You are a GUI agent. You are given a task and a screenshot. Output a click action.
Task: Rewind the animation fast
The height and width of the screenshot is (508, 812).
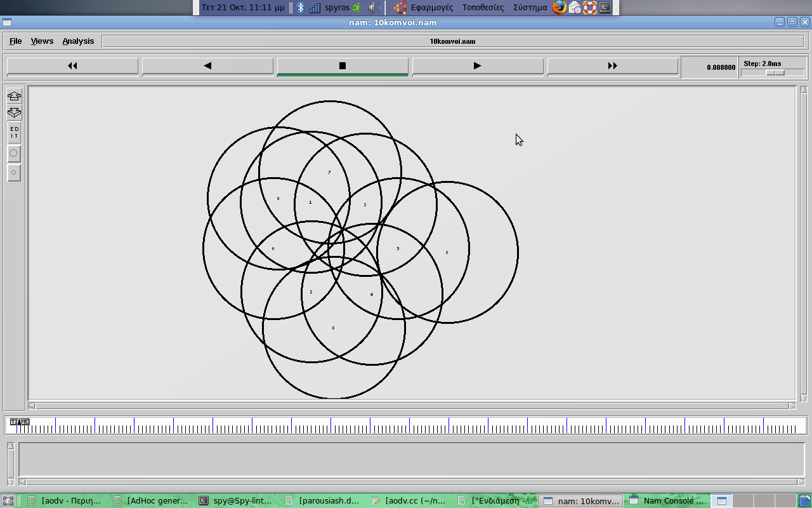click(x=72, y=66)
